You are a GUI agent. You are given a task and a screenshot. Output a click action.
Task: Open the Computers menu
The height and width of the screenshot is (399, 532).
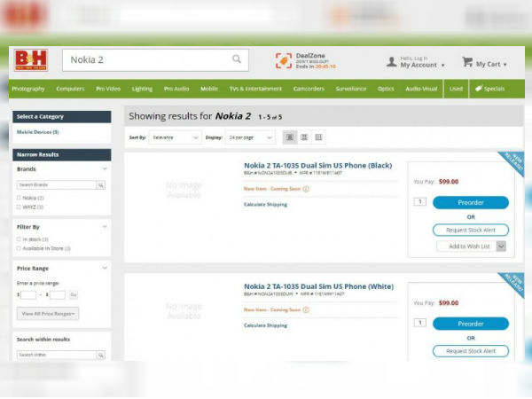[x=70, y=89]
